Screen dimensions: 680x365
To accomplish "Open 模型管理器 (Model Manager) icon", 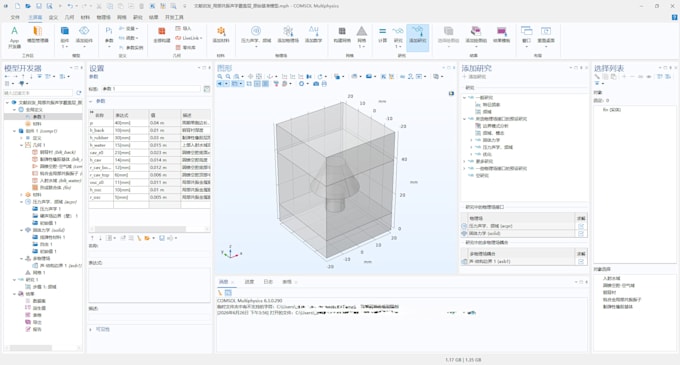I will click(x=38, y=35).
